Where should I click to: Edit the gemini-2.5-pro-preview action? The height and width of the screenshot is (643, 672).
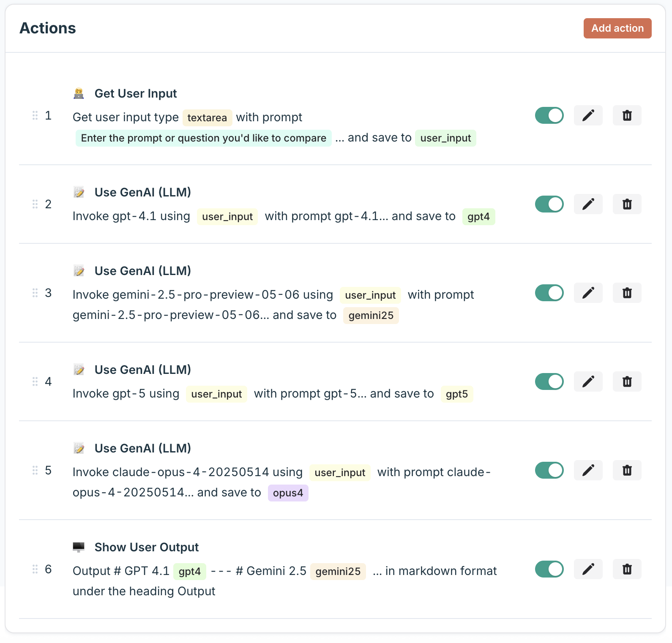[x=588, y=293]
